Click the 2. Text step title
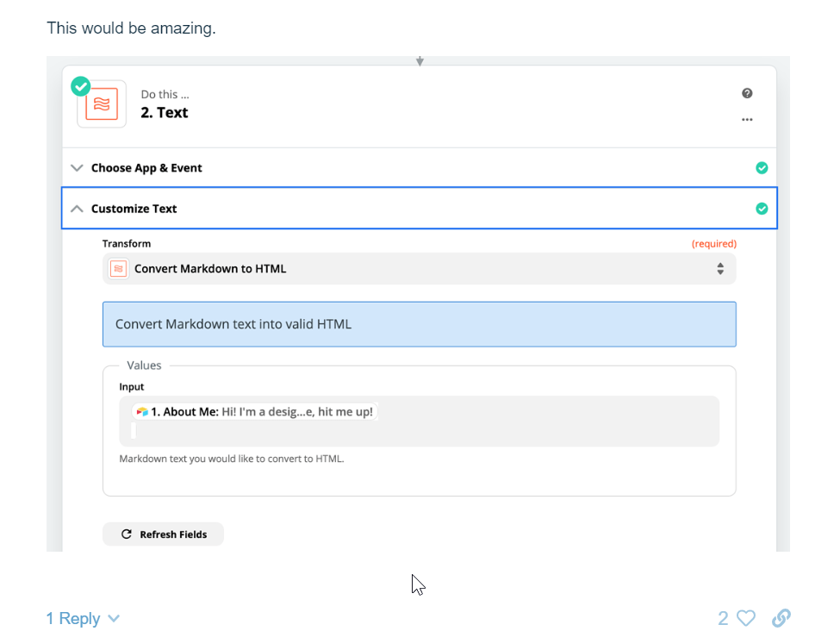Screen dimensions: 840x631 coord(164,113)
